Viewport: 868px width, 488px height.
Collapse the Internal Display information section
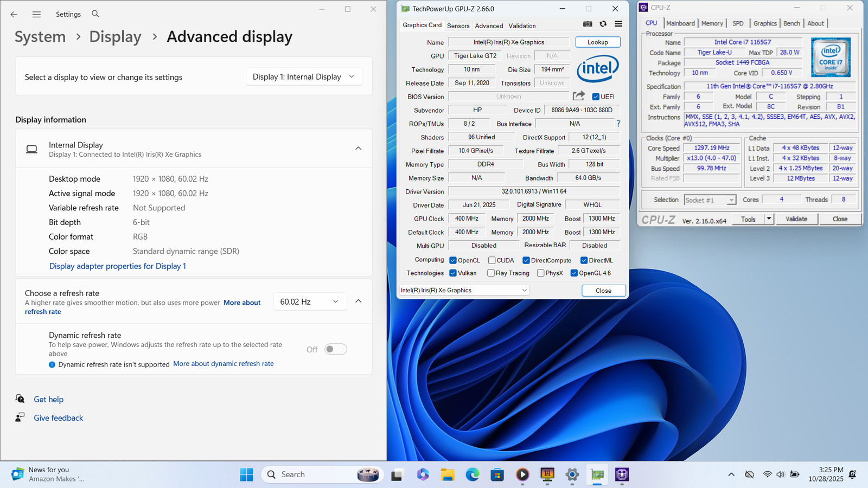tap(358, 148)
